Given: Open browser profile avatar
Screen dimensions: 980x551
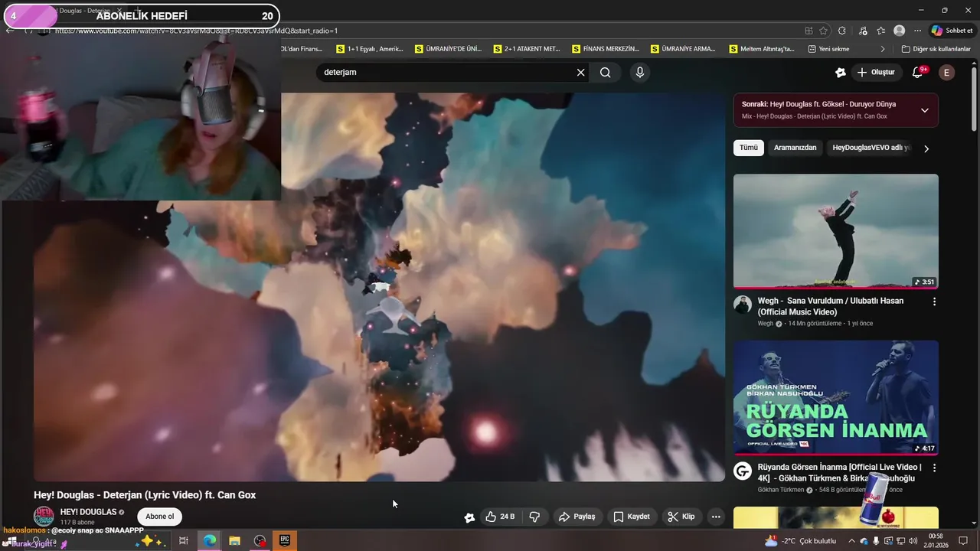Looking at the screenshot, I should [900, 31].
